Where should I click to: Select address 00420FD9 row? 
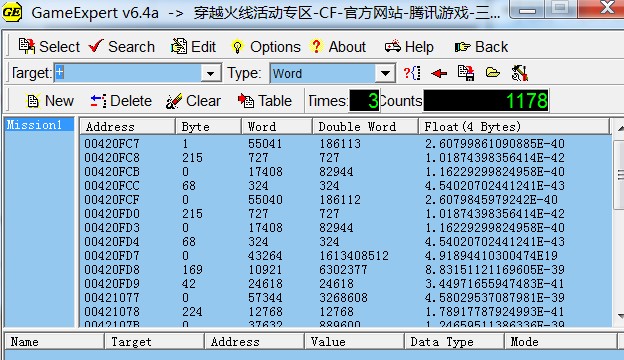click(345, 284)
